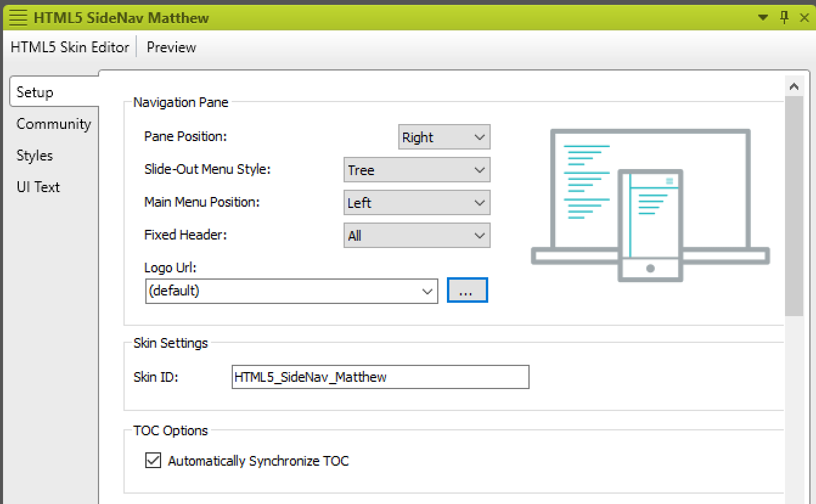
Task: Open the hamburger menu in the title bar
Action: click(x=18, y=17)
